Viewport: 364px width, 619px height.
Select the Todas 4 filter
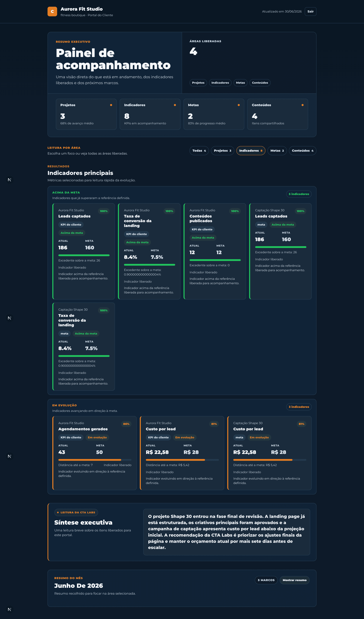point(199,151)
